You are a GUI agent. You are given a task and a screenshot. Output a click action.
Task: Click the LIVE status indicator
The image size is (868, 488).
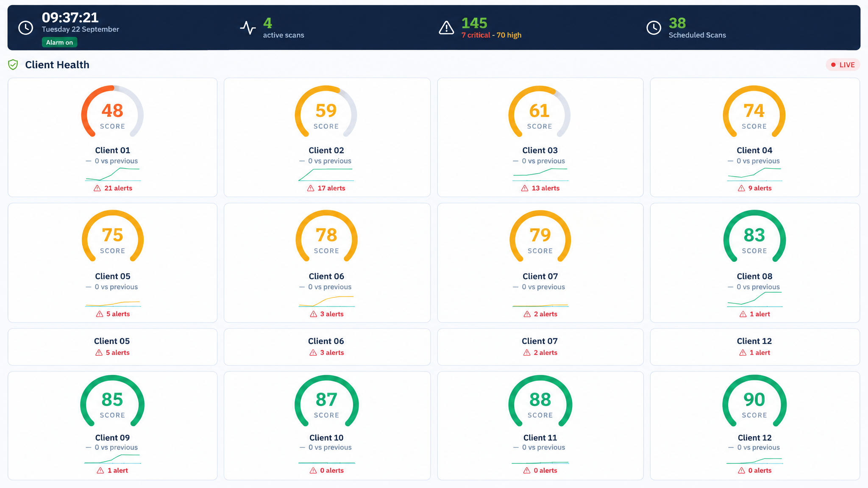(843, 65)
